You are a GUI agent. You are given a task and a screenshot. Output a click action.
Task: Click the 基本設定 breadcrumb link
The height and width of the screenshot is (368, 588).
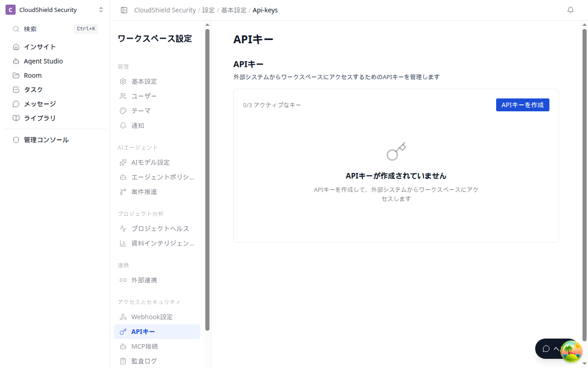click(x=234, y=10)
